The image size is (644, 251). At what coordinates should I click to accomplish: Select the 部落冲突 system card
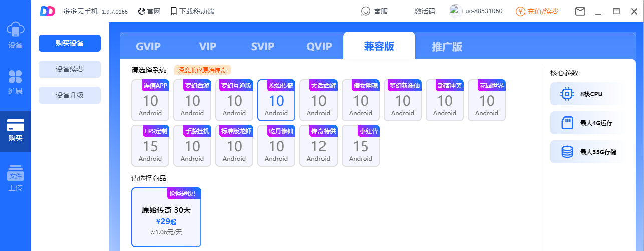pos(445,100)
